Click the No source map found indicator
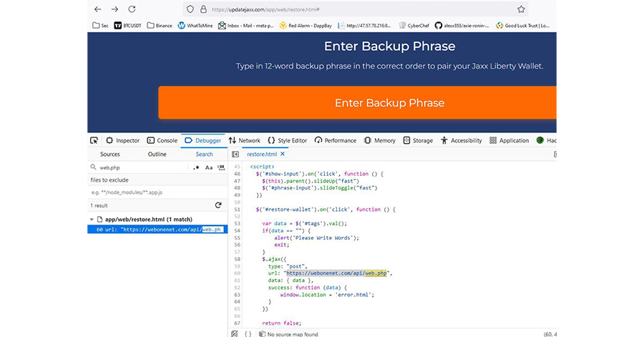644x337 pixels. [x=288, y=333]
